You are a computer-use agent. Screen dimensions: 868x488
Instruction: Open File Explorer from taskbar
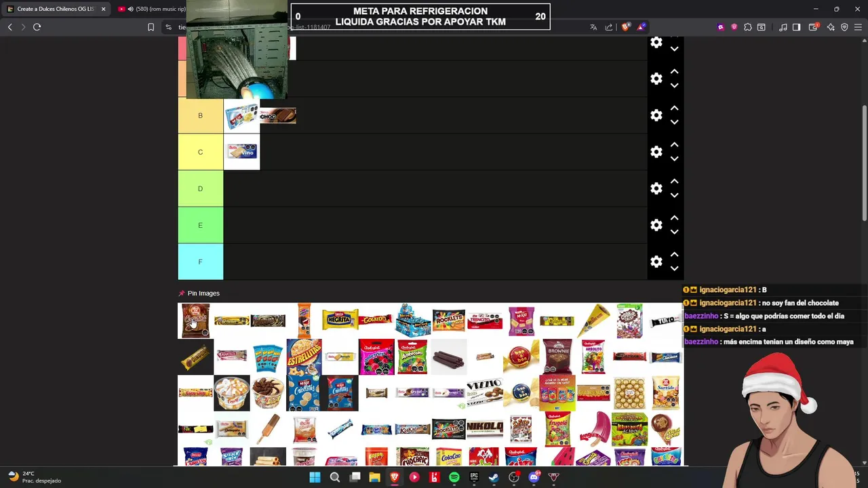coord(374,477)
